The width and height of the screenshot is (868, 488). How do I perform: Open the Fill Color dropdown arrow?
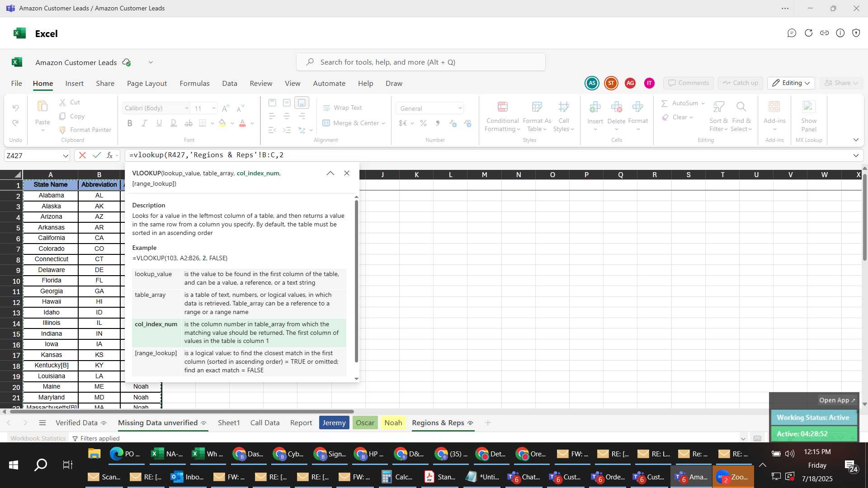[232, 123]
